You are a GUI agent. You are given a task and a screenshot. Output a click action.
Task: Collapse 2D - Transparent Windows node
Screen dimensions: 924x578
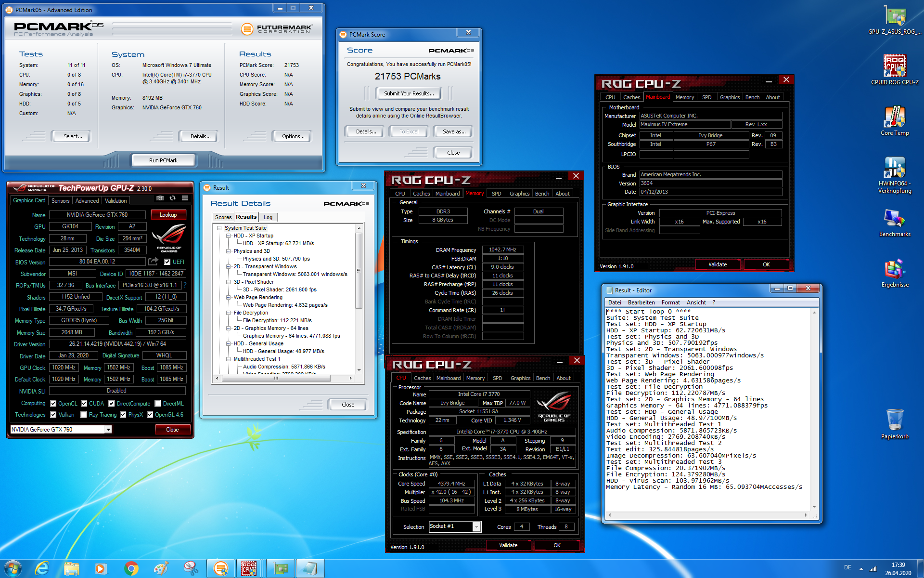[x=229, y=266]
